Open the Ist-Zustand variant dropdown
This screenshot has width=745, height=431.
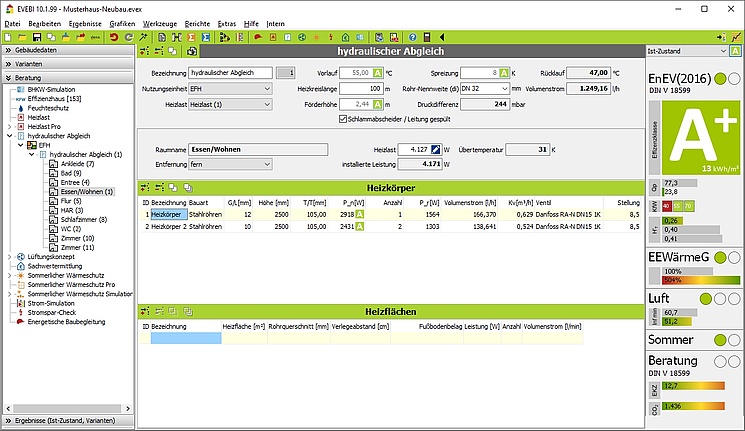pyautogui.click(x=687, y=51)
